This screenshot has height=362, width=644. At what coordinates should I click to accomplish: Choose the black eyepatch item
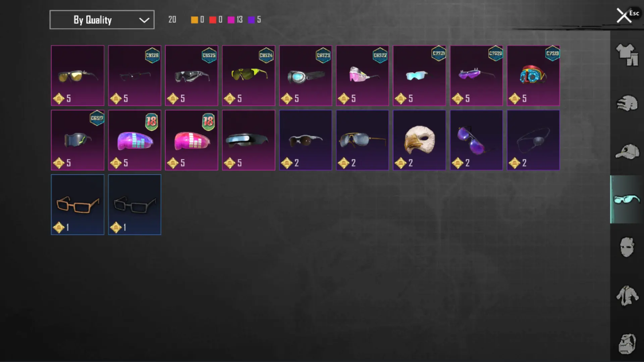pos(533,140)
